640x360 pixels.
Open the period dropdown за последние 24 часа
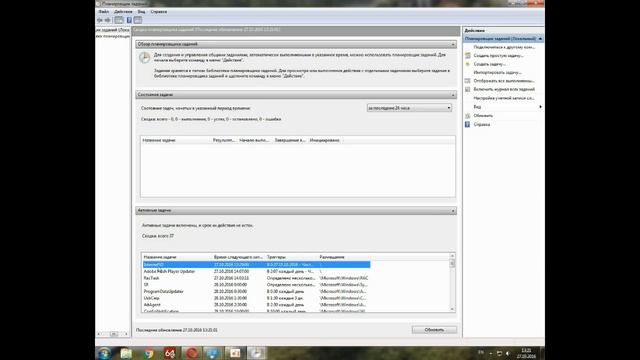click(409, 108)
